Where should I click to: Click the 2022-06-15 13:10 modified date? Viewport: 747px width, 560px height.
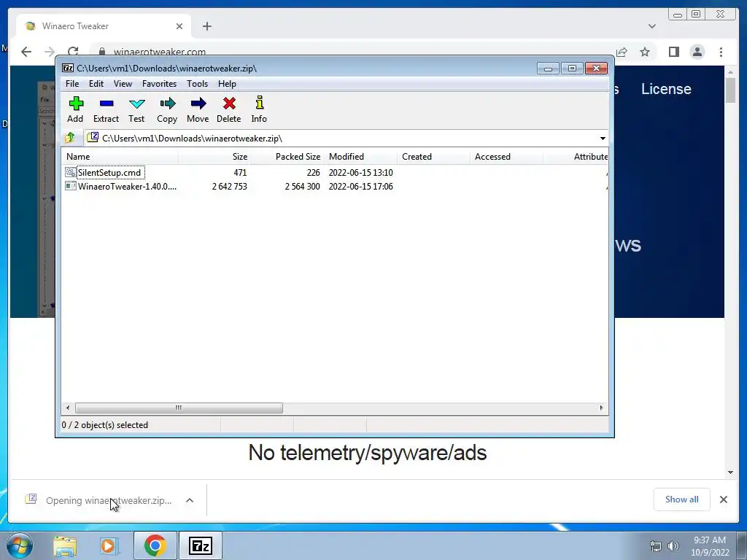360,172
